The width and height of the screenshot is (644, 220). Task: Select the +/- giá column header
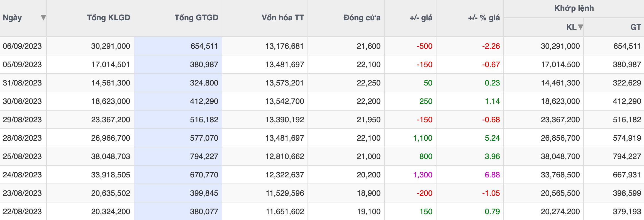click(421, 18)
